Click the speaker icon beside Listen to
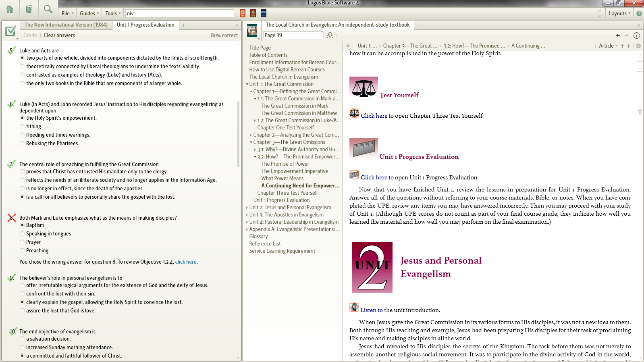This screenshot has width=644, height=362. tap(354, 308)
